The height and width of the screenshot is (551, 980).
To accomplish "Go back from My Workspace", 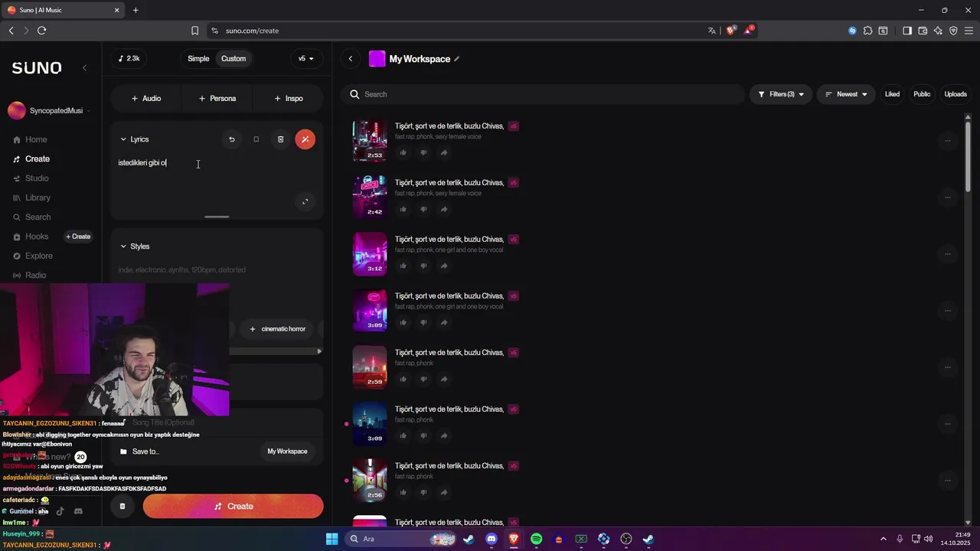I will tap(351, 59).
